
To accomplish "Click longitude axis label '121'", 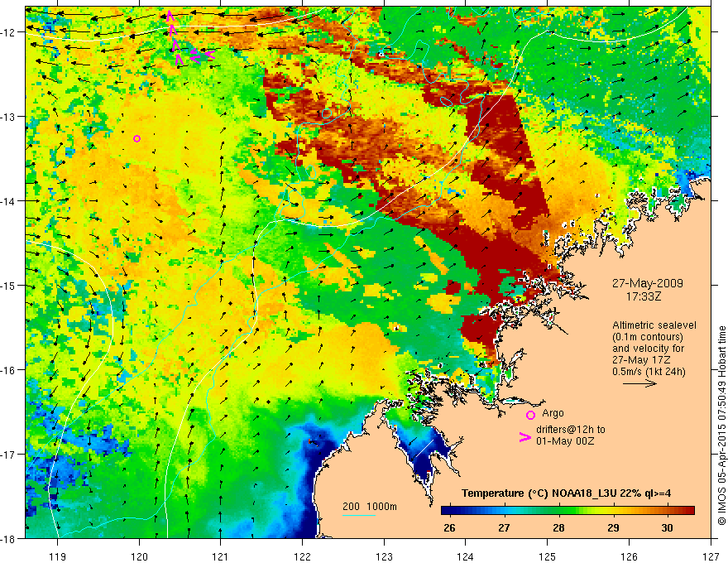I will (x=221, y=556).
